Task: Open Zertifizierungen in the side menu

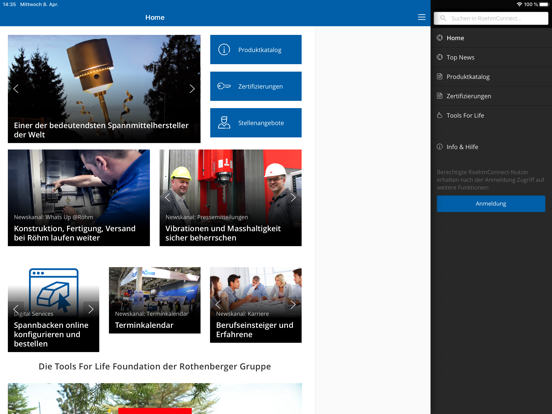Action: click(491, 96)
